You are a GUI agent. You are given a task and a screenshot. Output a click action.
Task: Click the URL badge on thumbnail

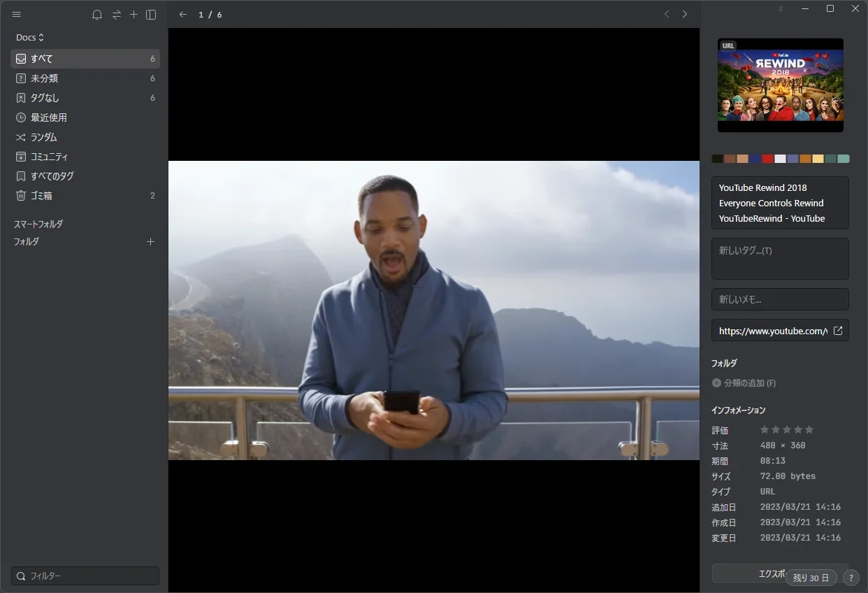[728, 46]
